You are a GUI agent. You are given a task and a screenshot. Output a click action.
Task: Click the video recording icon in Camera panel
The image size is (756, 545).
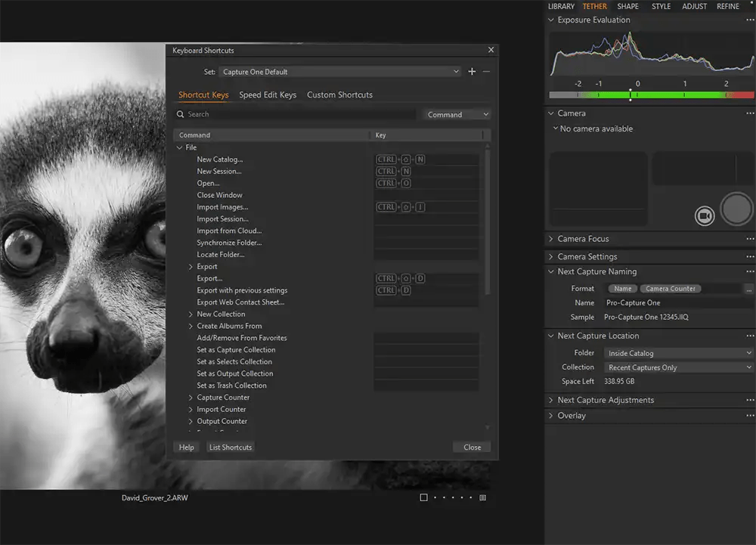coord(705,215)
